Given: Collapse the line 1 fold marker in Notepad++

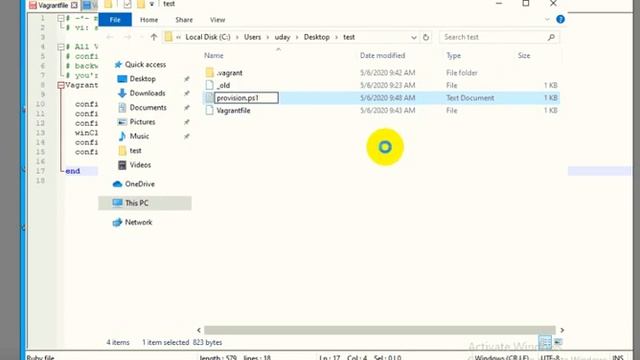Looking at the screenshot, I should pos(61,18).
